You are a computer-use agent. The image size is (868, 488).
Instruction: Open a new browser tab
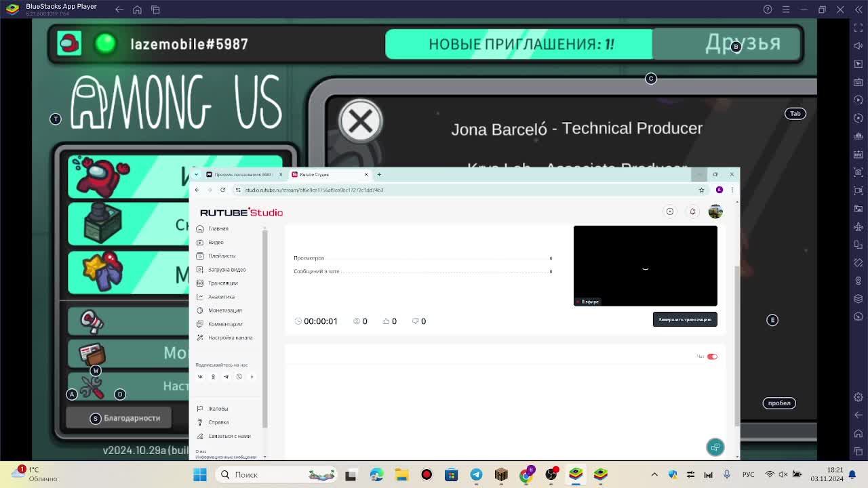(x=379, y=175)
